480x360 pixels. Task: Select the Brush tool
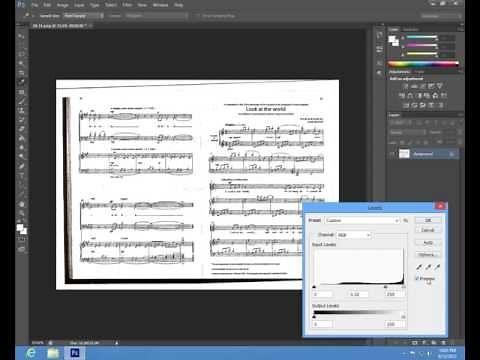point(21,101)
